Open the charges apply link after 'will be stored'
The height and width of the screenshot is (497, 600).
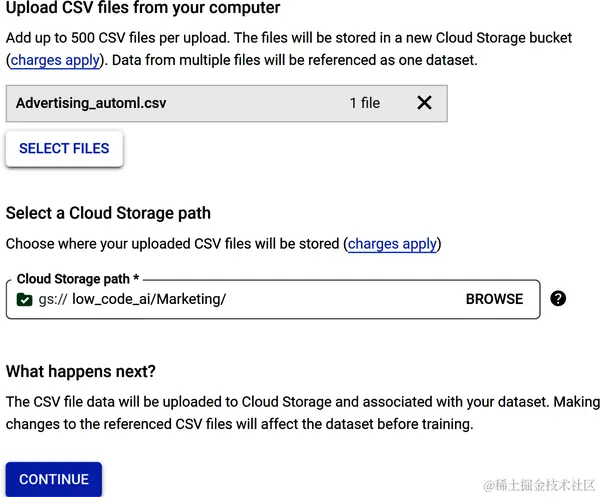[x=392, y=243]
